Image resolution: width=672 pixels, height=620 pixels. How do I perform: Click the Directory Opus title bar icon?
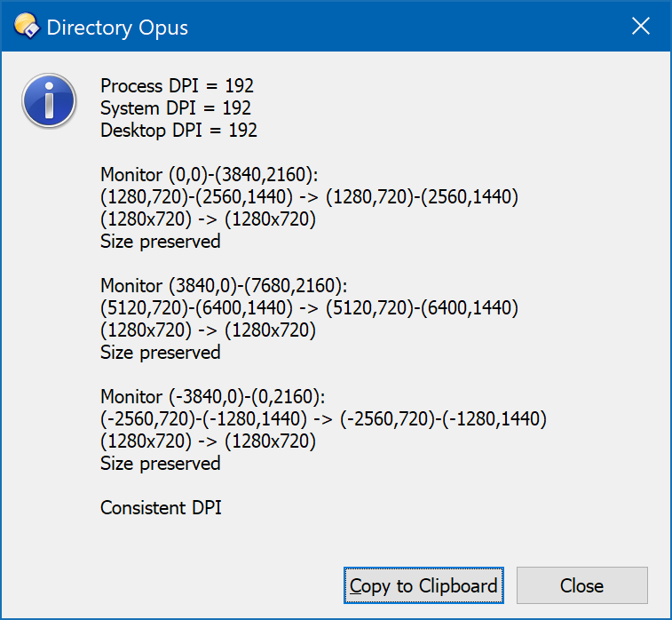click(27, 27)
